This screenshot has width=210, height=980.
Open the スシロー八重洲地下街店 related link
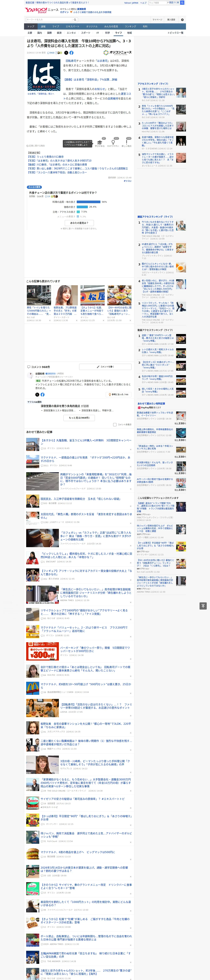coord(57,172)
